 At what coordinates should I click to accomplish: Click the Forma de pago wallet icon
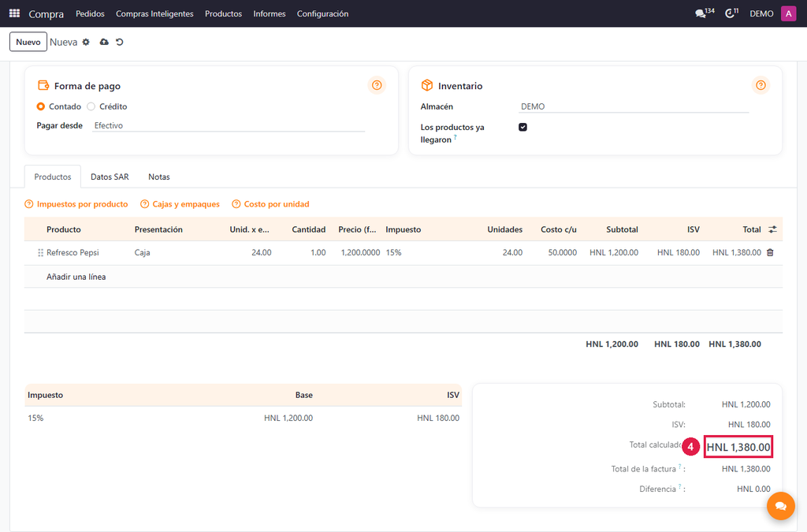[x=43, y=85]
